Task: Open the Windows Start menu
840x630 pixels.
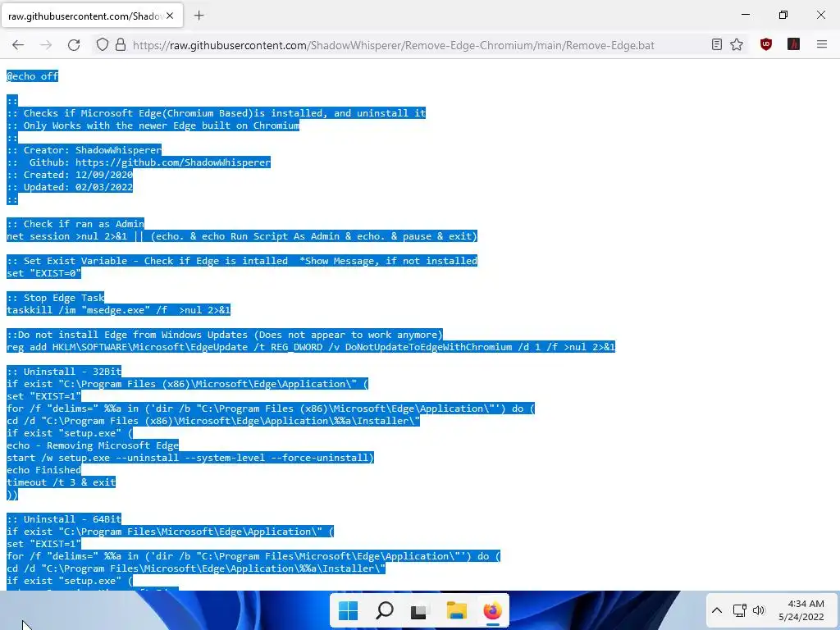Action: (348, 610)
